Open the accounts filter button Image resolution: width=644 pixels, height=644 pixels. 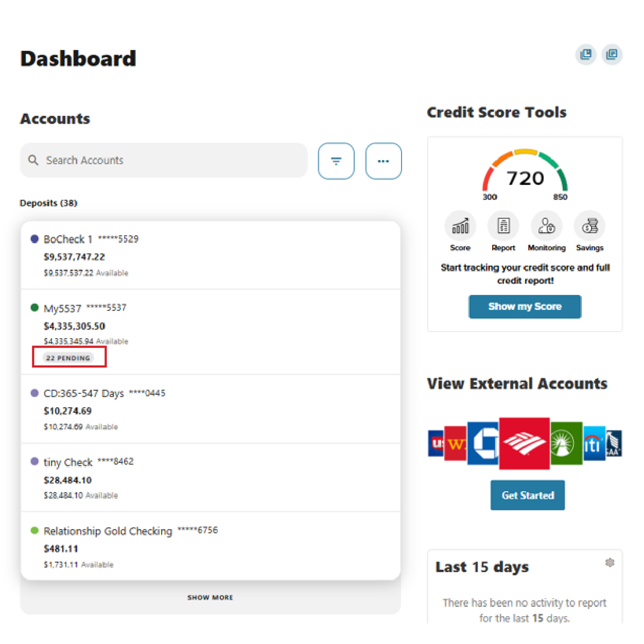point(336,161)
